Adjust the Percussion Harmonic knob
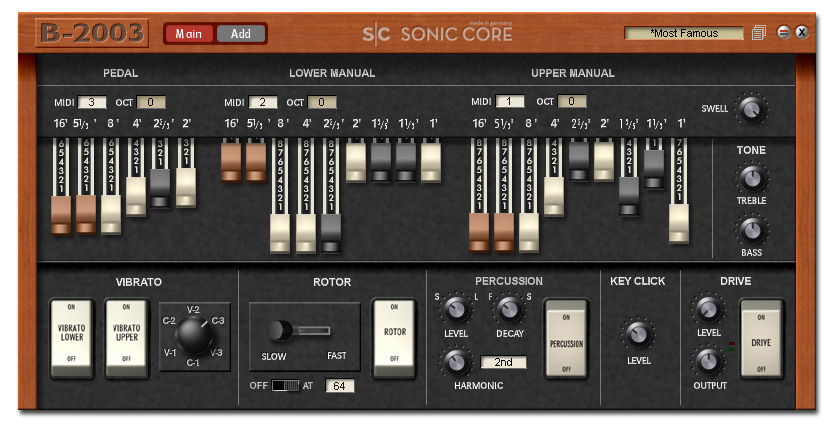The width and height of the screenshot is (830, 427). tap(456, 362)
